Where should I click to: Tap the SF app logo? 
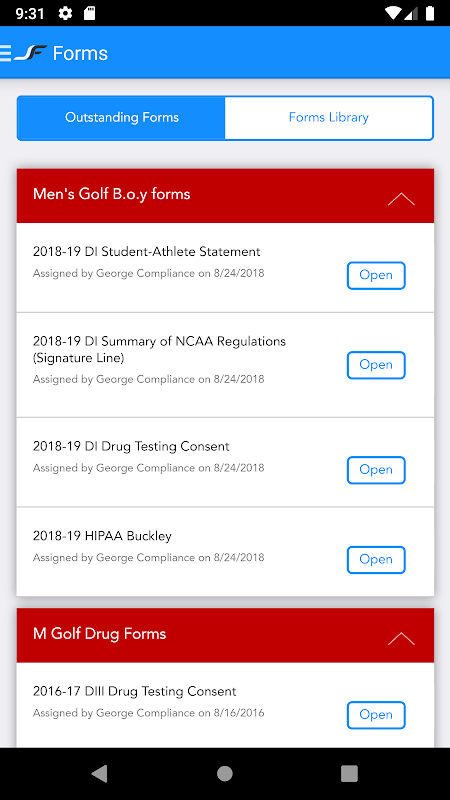coord(30,53)
